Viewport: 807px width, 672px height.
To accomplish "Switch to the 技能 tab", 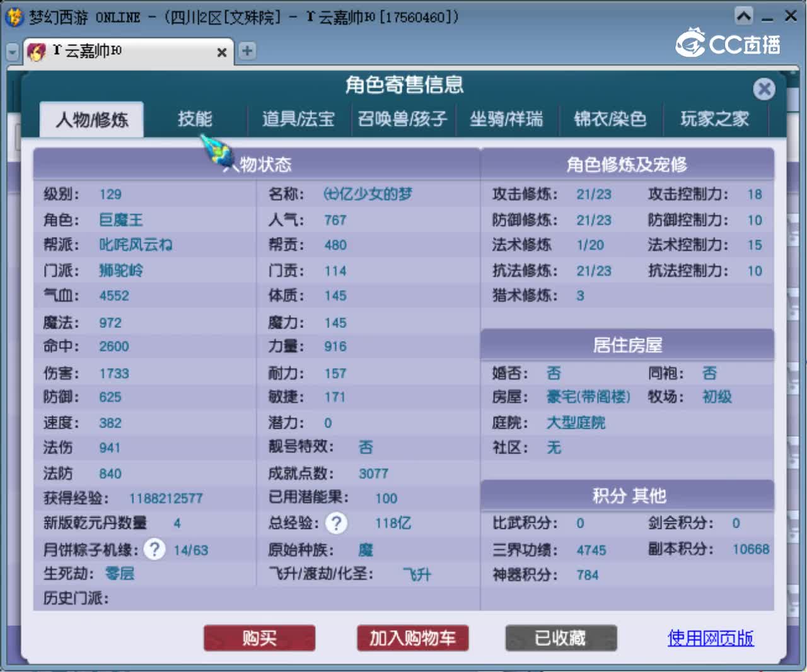I will click(195, 119).
